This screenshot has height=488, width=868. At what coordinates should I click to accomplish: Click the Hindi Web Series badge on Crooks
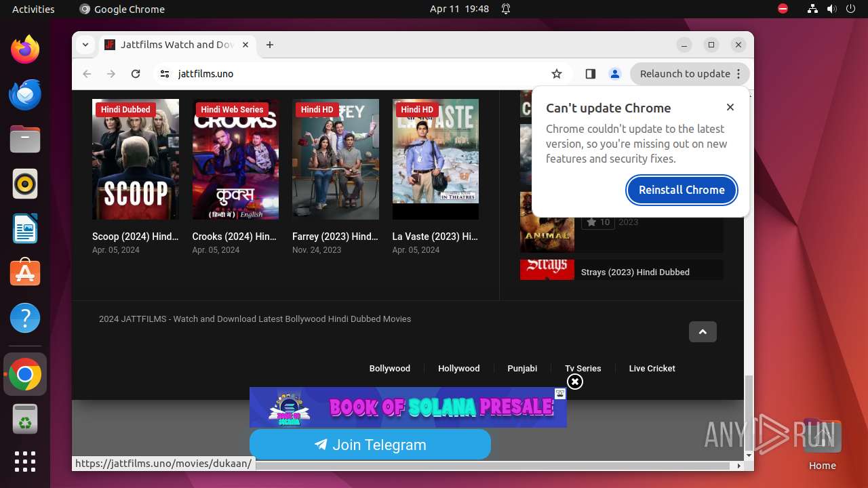[232, 109]
